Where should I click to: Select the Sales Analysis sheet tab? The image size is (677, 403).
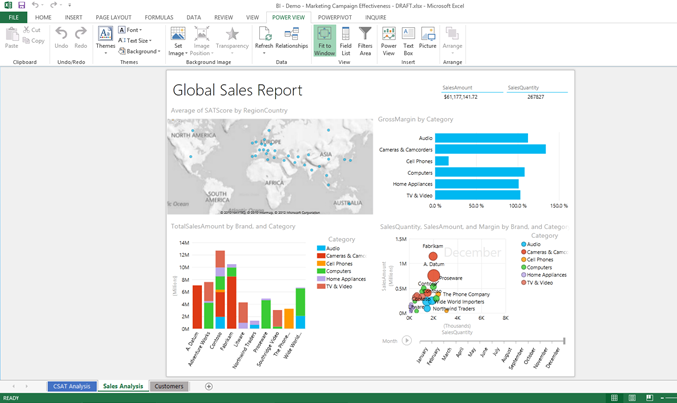pos(123,386)
